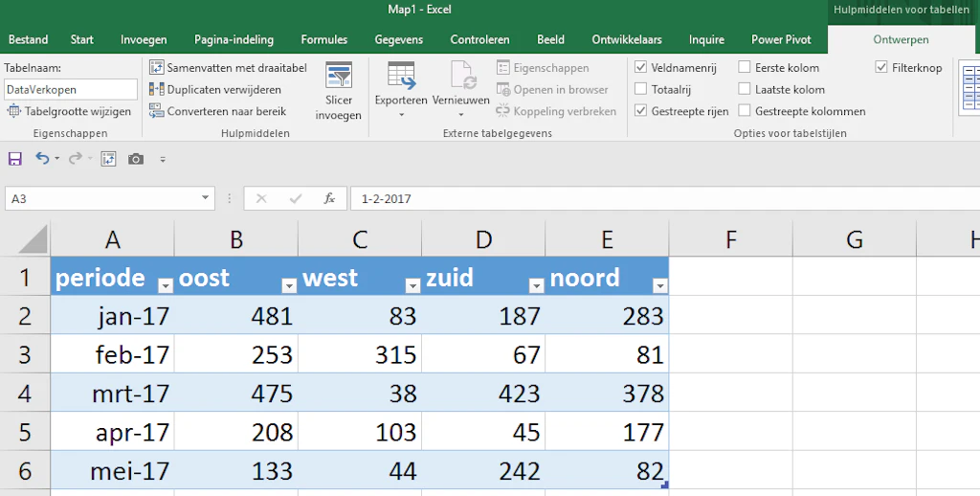Open Vernieuwen dropdown arrow
980x496 pixels.
tap(461, 115)
